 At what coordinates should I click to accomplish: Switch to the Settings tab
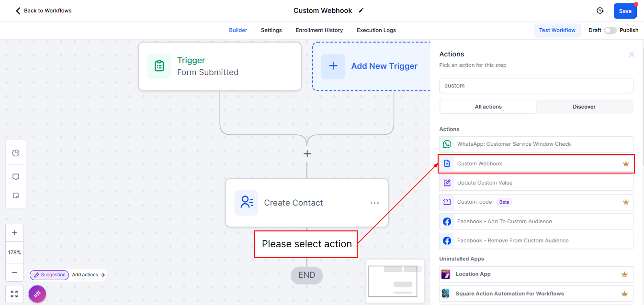(x=271, y=30)
